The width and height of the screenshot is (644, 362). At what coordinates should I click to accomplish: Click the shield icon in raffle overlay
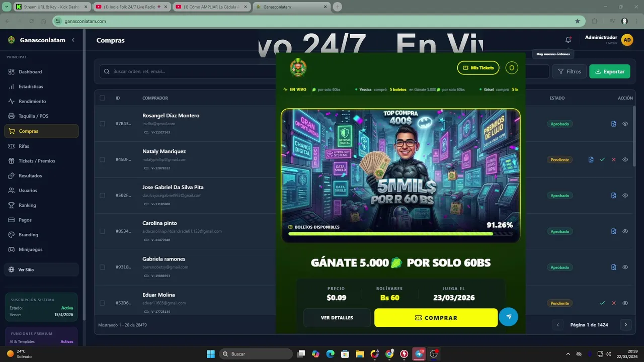(x=512, y=67)
